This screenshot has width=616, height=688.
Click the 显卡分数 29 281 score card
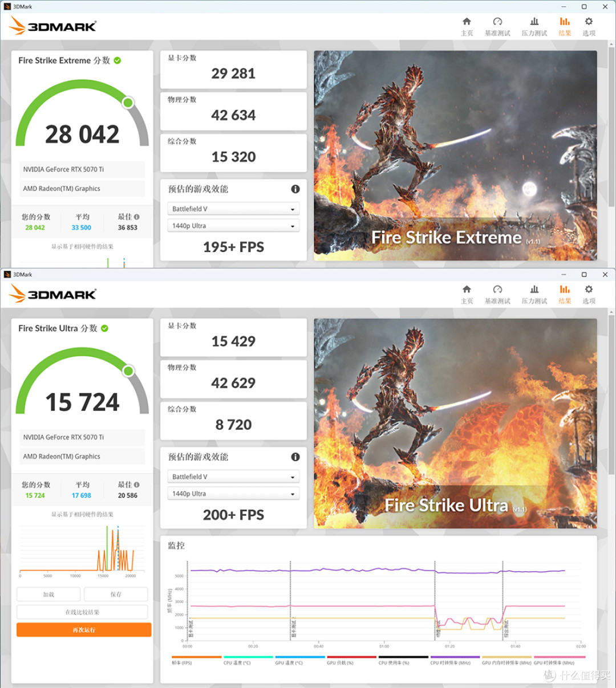coord(233,70)
